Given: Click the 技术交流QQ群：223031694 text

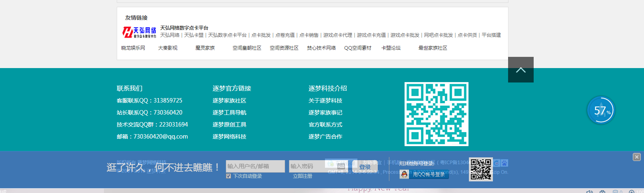Looking at the screenshot, I should [x=152, y=125].
